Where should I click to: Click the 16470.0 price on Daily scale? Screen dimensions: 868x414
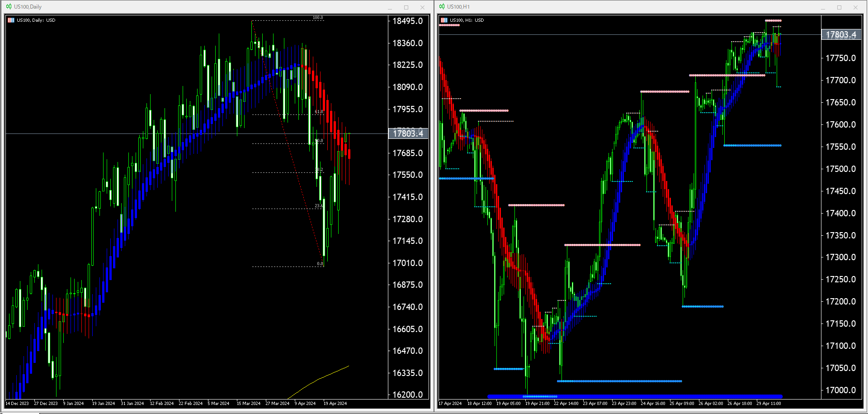(408, 351)
